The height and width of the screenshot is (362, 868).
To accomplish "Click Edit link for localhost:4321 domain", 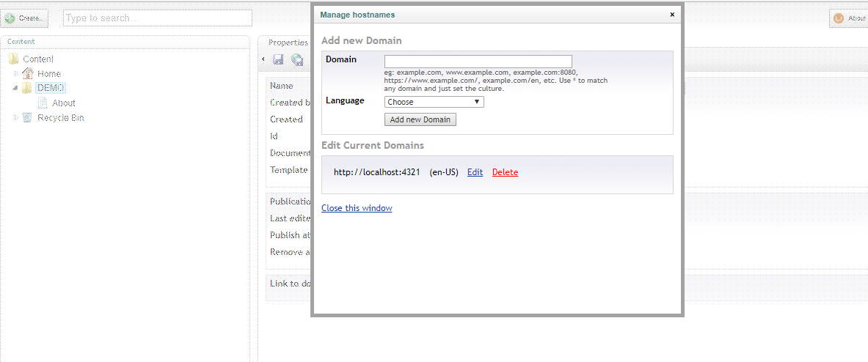I will 475,172.
